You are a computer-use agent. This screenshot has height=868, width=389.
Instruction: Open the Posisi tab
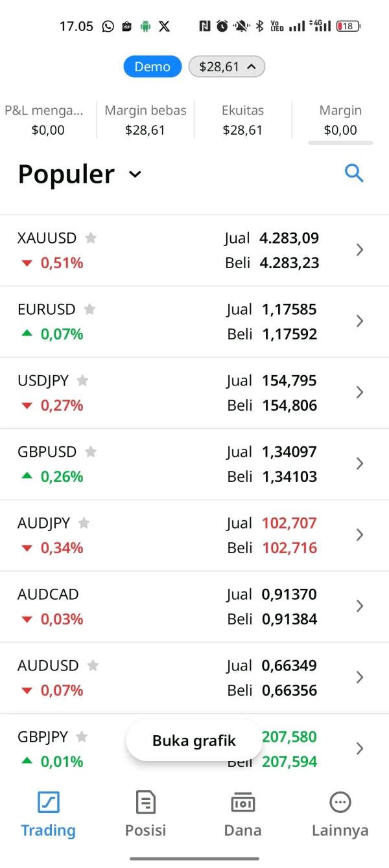tap(145, 814)
